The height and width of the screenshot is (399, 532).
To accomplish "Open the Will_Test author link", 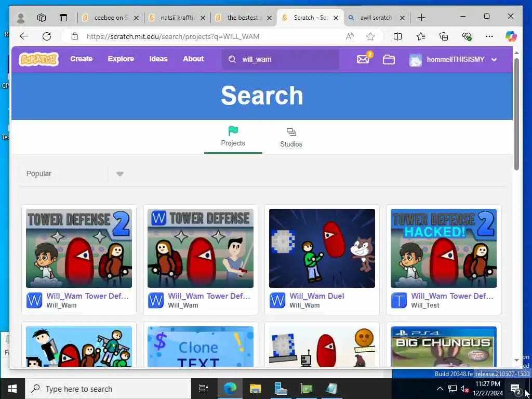I will [x=425, y=305].
